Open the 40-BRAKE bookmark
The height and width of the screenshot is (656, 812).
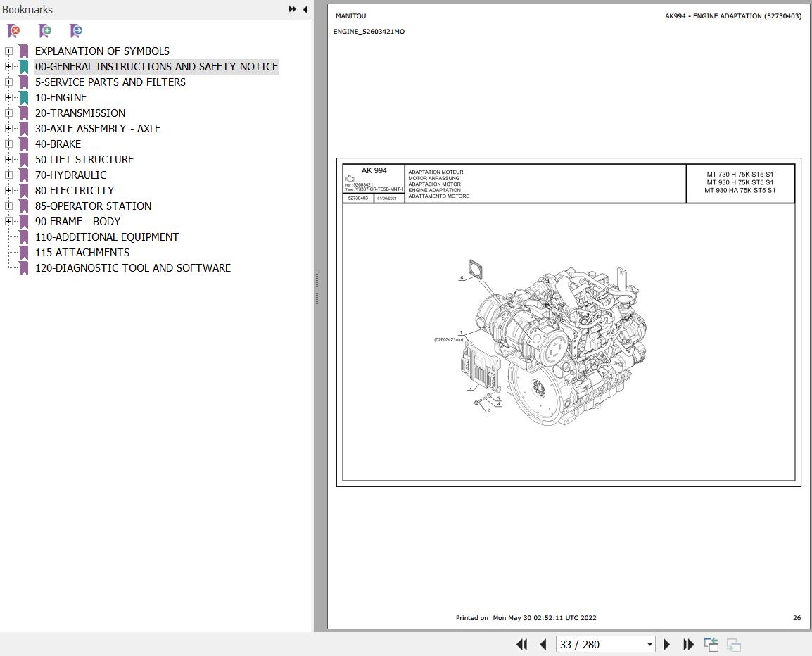tap(58, 144)
